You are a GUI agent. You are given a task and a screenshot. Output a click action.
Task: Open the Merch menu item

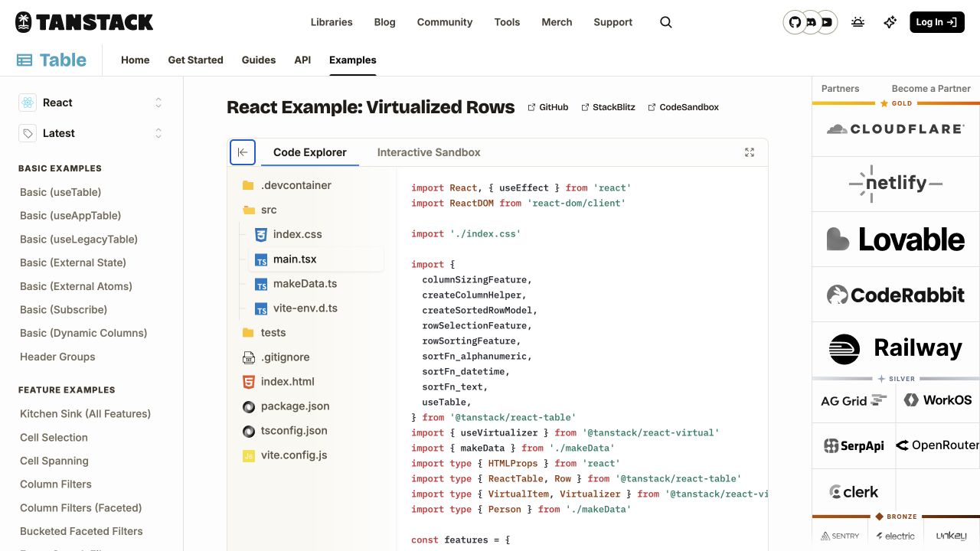tap(557, 22)
